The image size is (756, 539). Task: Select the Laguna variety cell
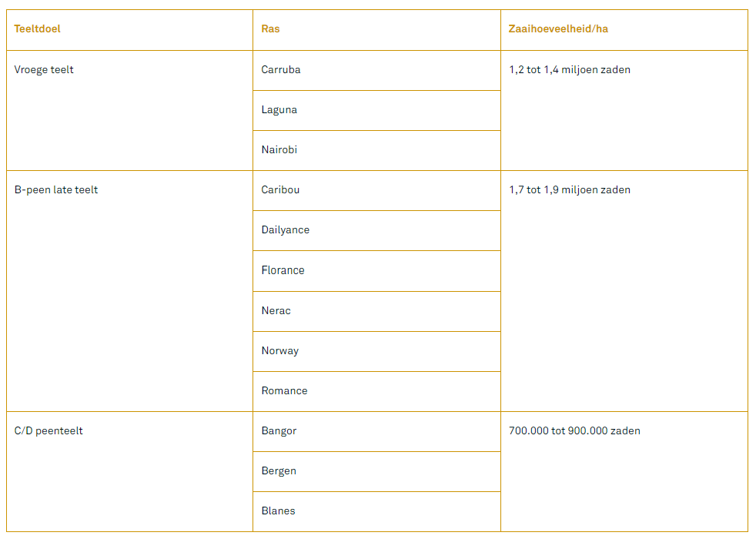(x=279, y=110)
